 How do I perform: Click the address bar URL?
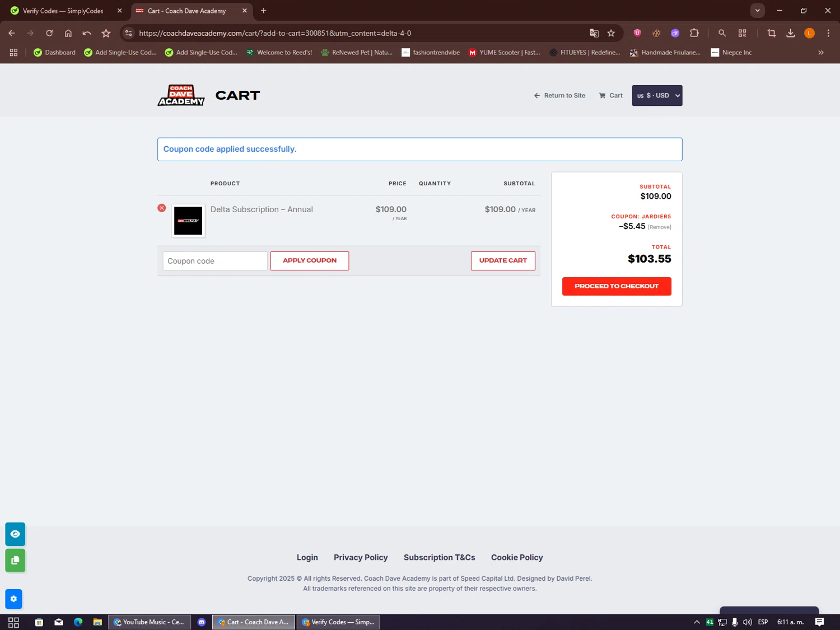tap(275, 33)
